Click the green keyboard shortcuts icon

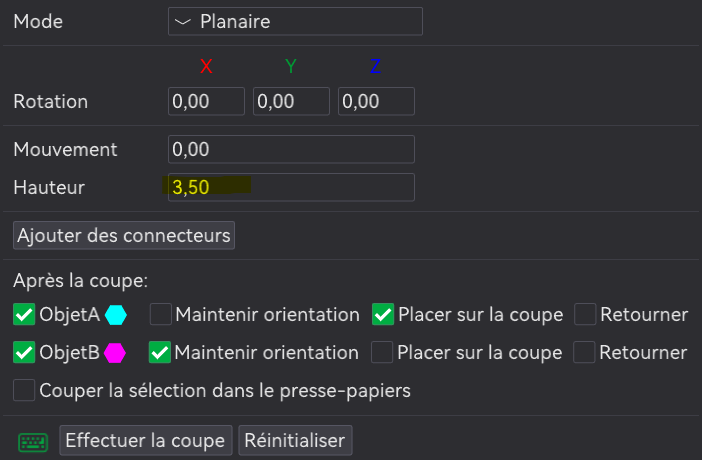coord(33,442)
